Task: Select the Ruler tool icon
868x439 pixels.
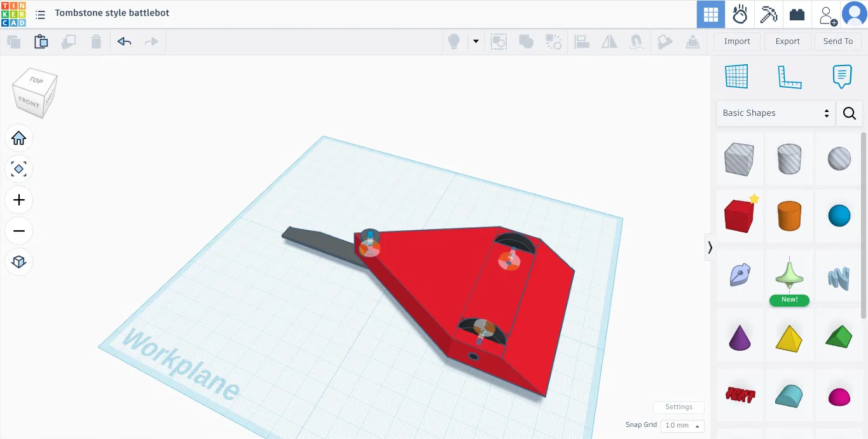Action: (789, 77)
